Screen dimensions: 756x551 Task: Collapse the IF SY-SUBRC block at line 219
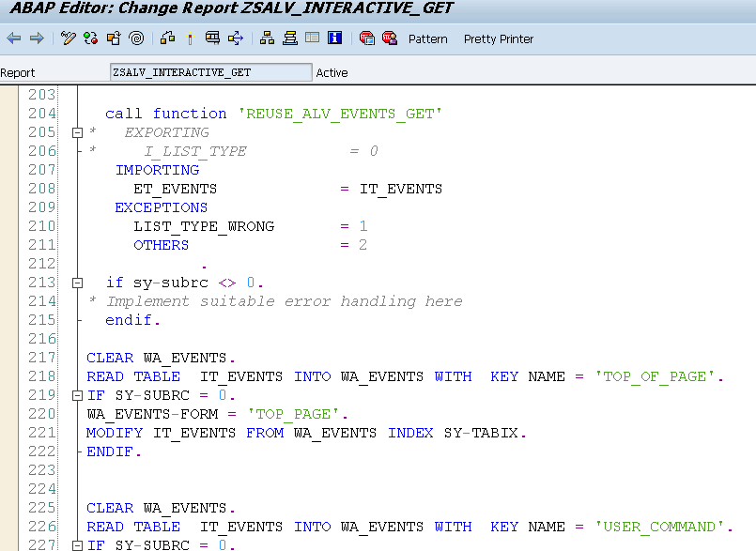[77, 395]
